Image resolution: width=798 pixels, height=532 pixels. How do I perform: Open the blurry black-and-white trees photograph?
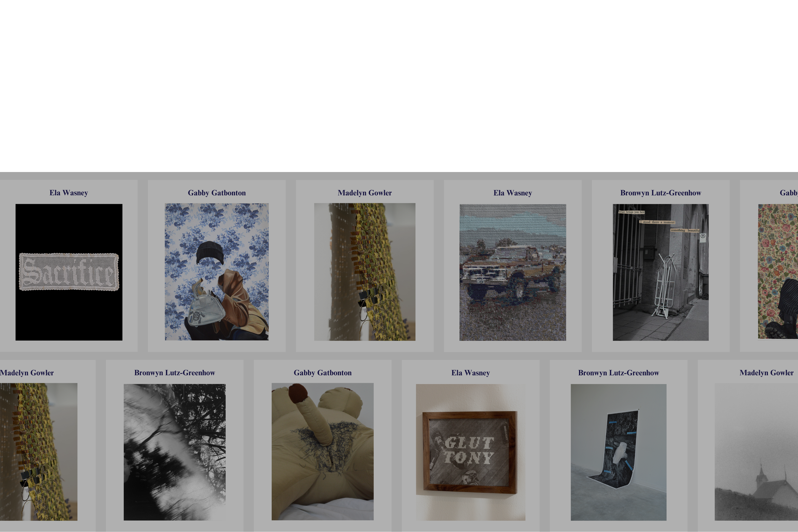tap(175, 452)
